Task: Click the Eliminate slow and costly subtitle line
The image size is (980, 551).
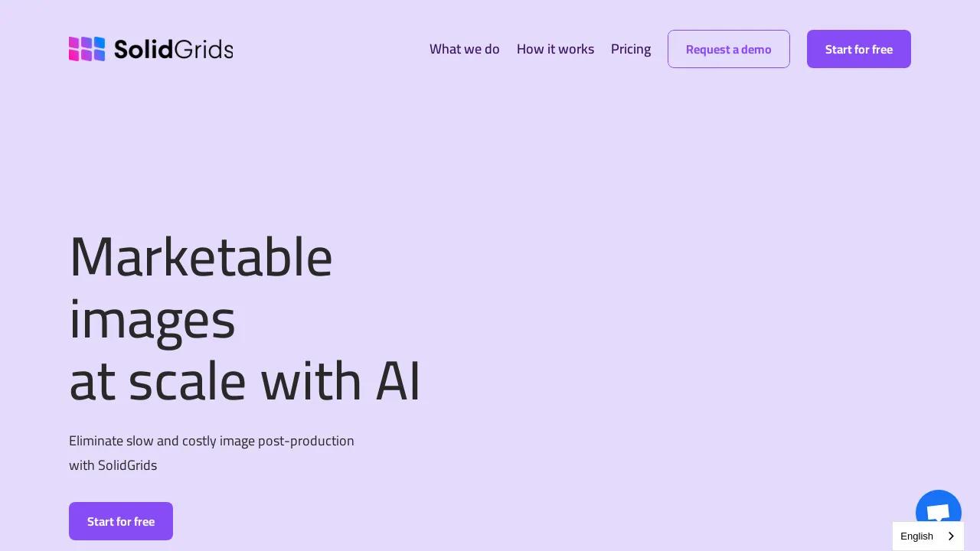Action: click(x=211, y=441)
